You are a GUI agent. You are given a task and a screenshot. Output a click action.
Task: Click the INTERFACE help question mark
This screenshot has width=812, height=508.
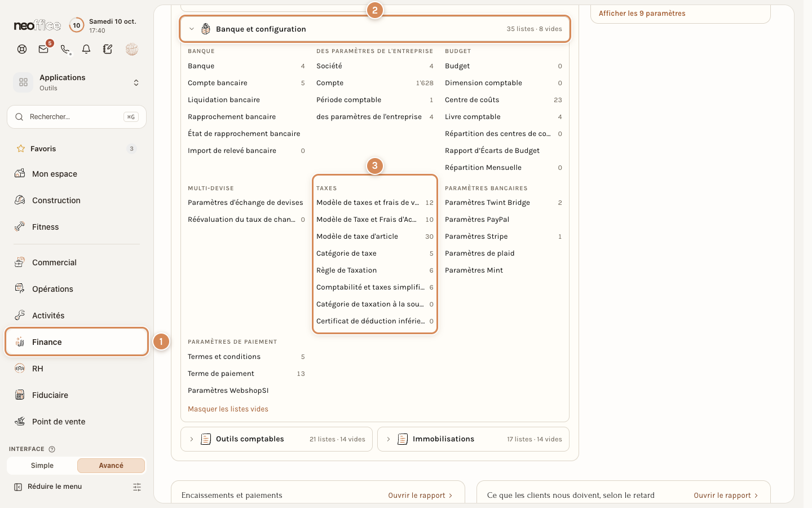52,449
